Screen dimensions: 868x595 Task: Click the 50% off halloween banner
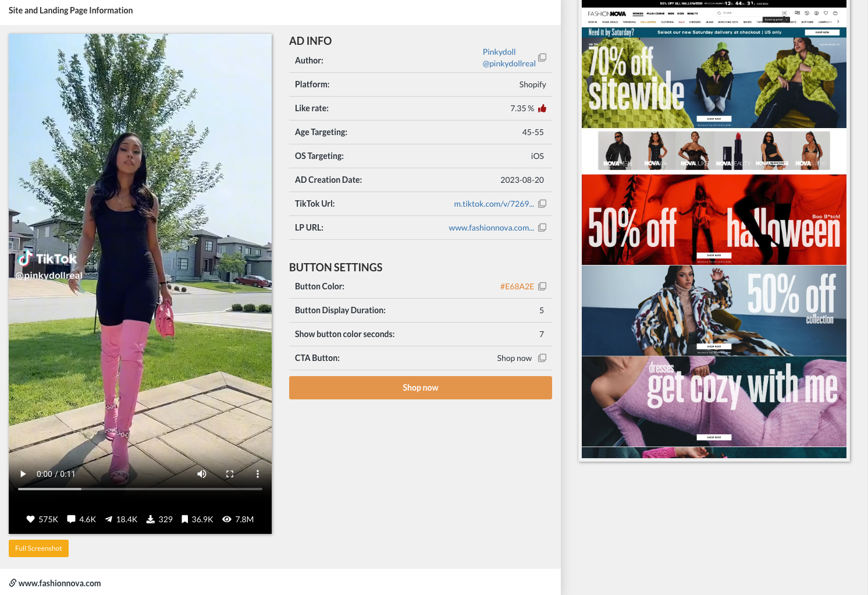(x=714, y=219)
